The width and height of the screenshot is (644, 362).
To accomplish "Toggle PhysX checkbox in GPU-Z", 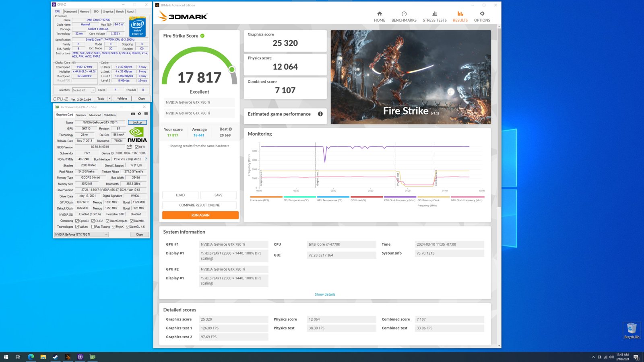I will [114, 226].
